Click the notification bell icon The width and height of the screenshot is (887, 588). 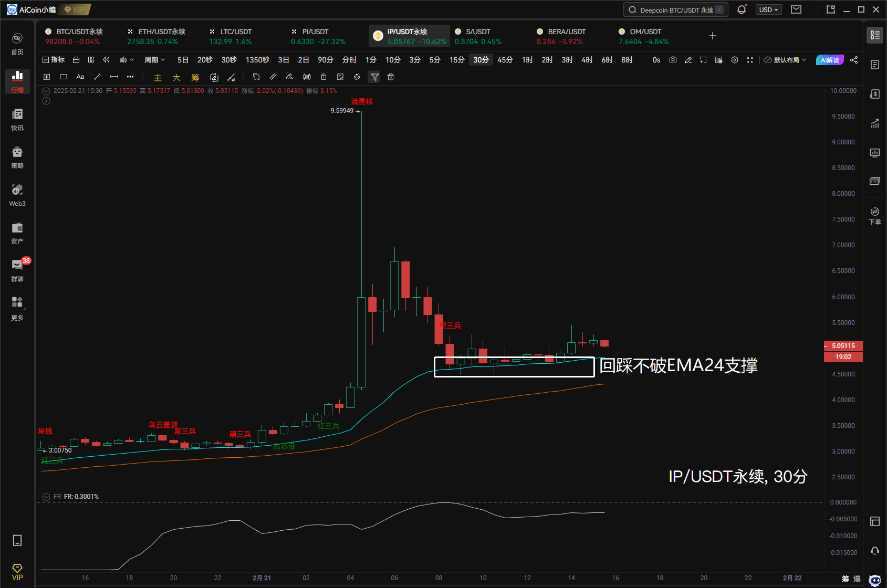[x=742, y=9]
